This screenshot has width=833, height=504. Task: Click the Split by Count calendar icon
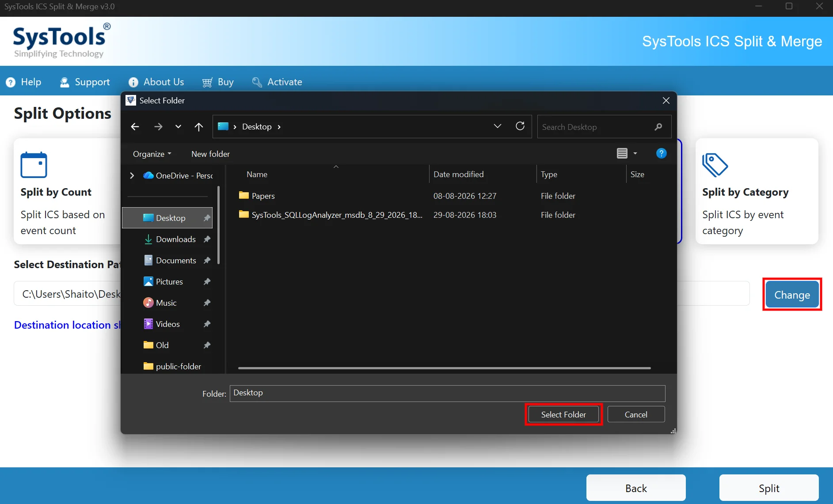(34, 165)
